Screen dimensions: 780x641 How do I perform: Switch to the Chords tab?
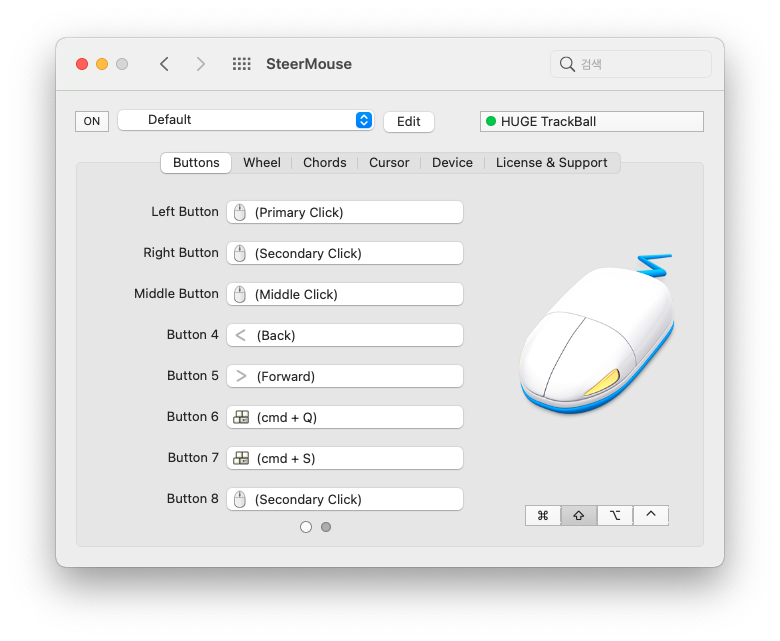[x=324, y=163]
